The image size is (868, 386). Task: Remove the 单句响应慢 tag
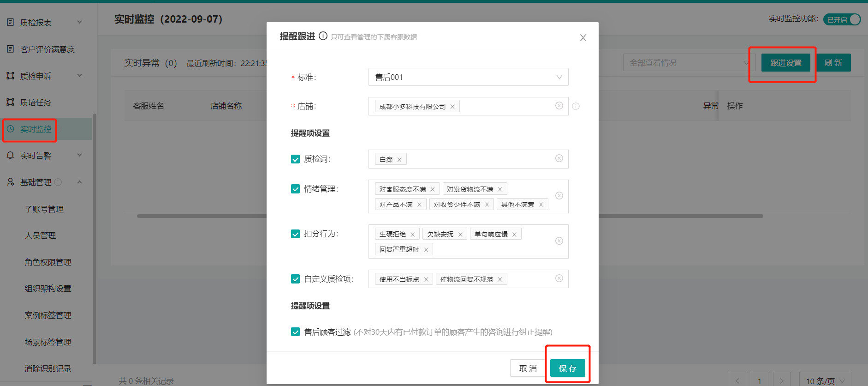coord(514,235)
